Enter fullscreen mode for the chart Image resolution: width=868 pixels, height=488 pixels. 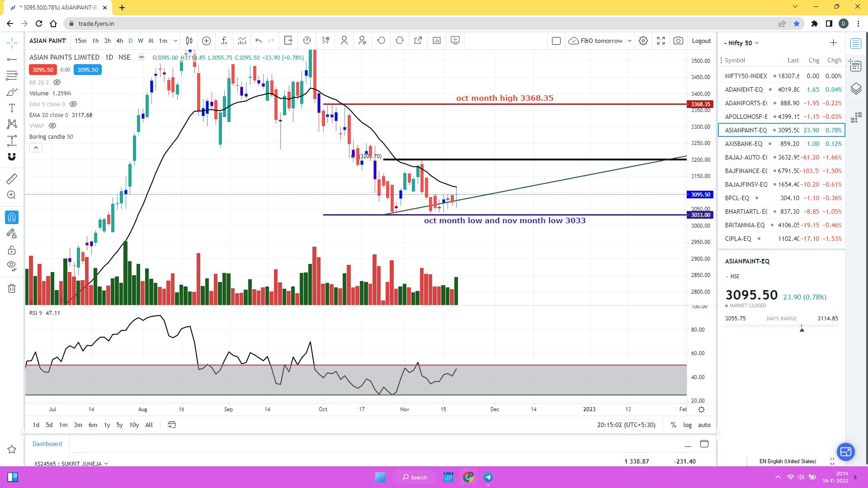pos(661,41)
